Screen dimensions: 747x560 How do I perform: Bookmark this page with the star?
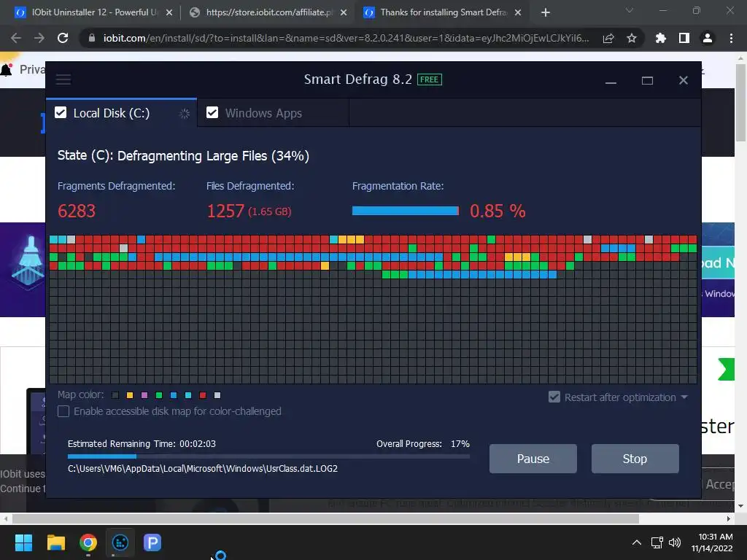[632, 38]
